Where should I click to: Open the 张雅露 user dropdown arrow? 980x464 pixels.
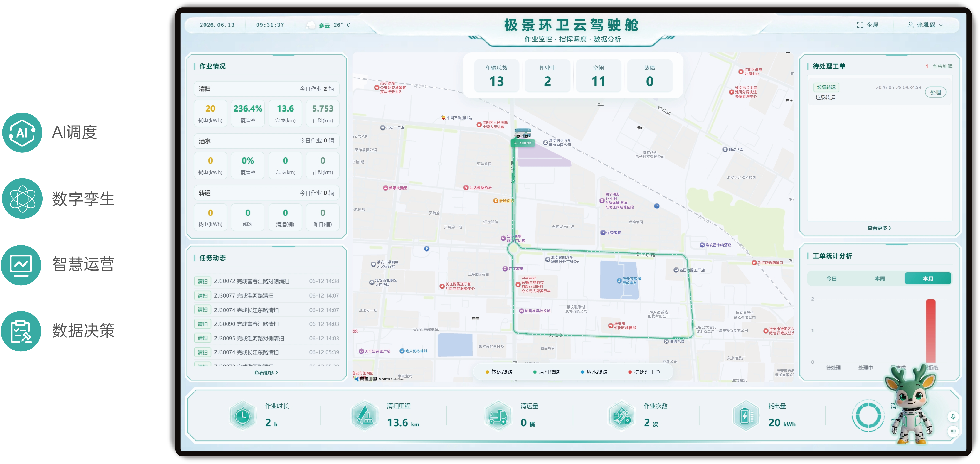click(941, 25)
